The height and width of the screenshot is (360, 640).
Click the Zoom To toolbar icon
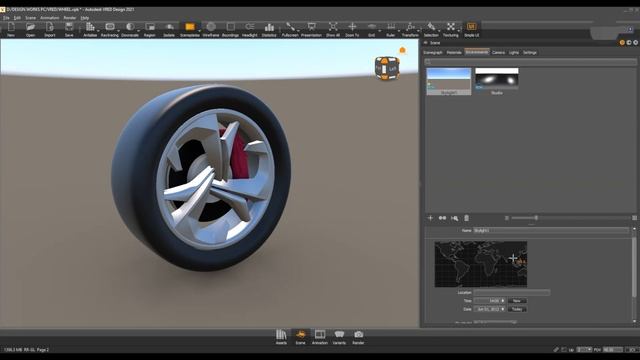point(352,27)
